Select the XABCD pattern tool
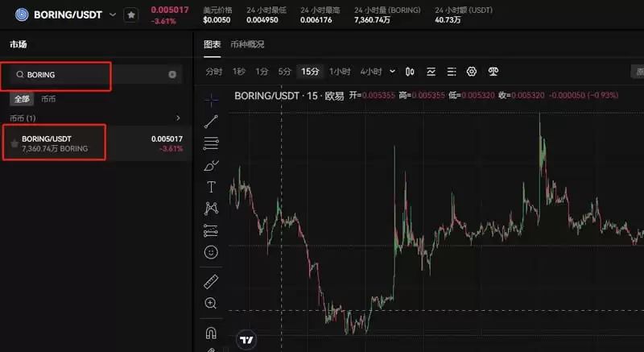 (211, 209)
